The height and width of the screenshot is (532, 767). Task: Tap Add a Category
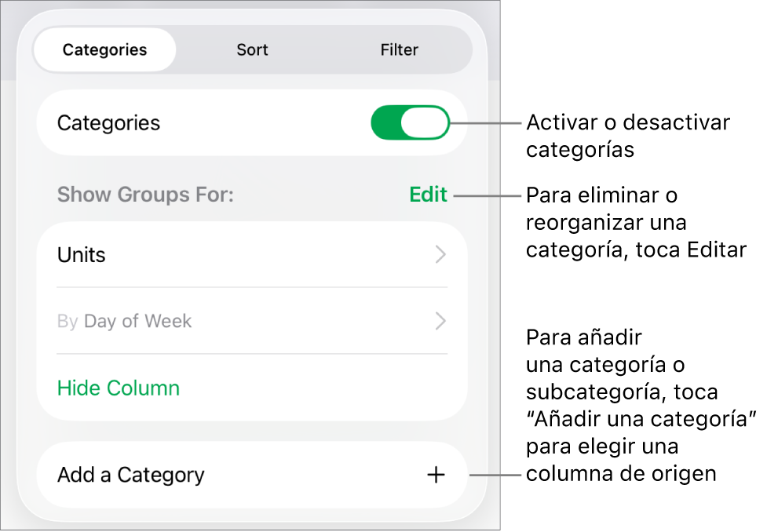click(130, 475)
